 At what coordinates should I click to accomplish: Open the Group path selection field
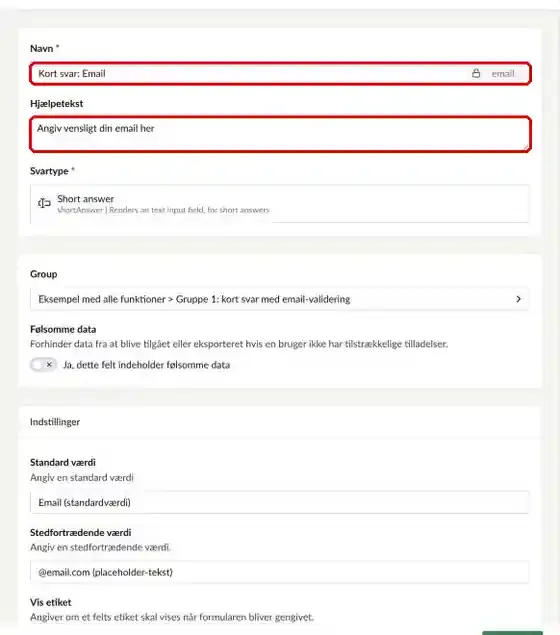point(279,299)
